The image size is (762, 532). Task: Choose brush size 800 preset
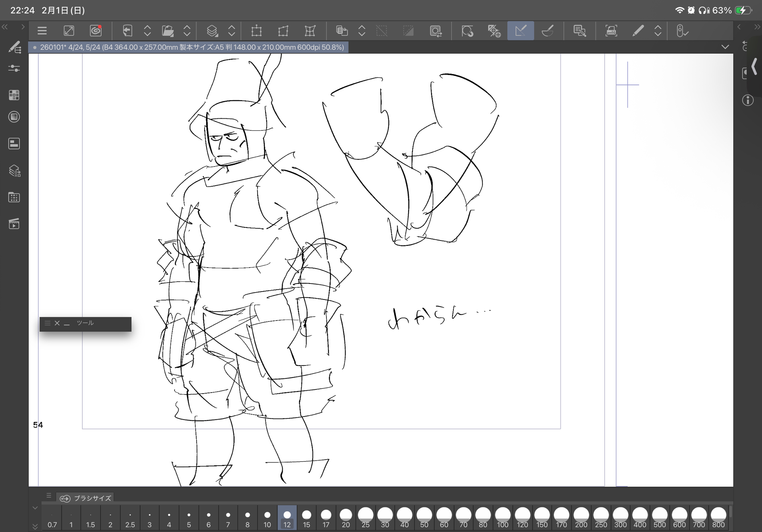coord(718,518)
